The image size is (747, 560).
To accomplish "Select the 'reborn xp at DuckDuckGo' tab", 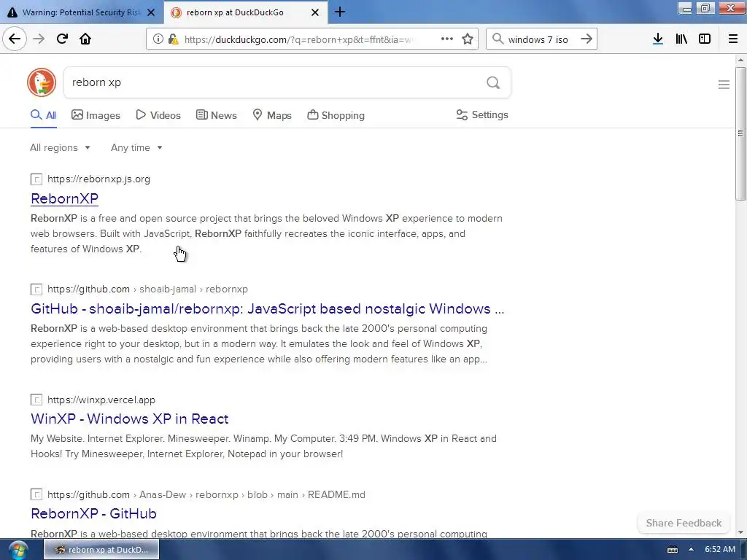I will click(x=246, y=12).
